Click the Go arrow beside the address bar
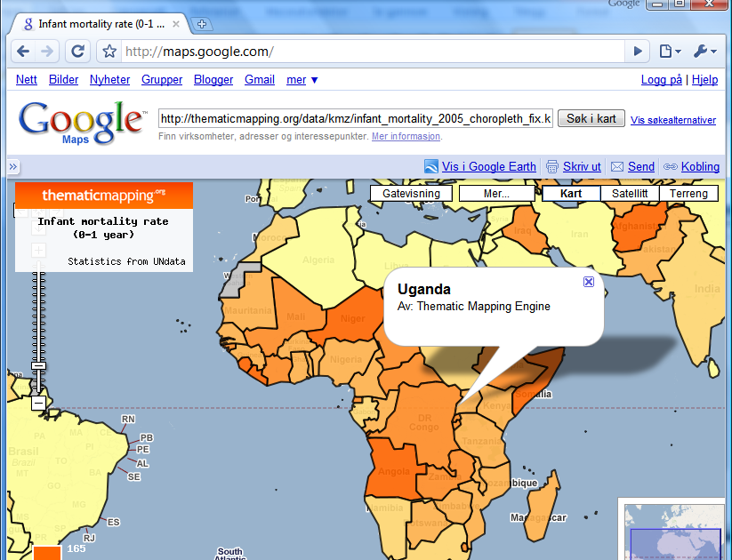Screen dimensions: 732x560 637,52
